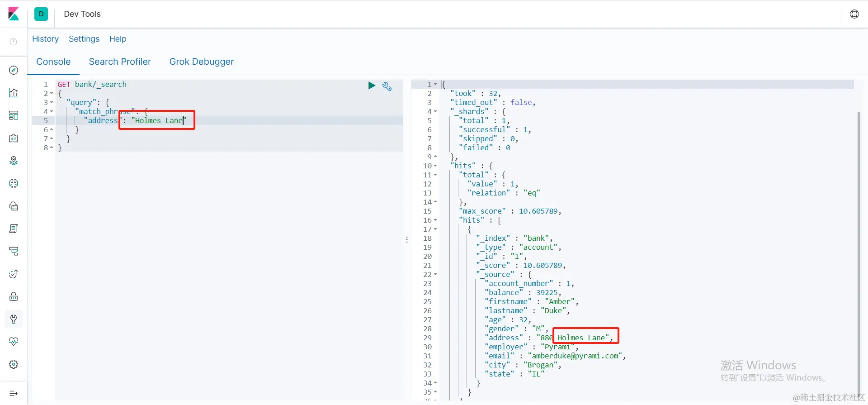Click the "timed_out" : false line
The image size is (868, 405).
click(x=493, y=103)
